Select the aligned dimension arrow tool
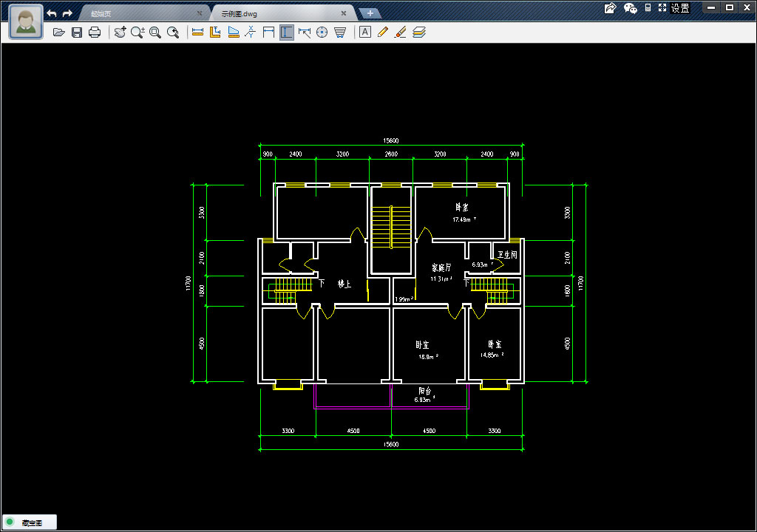This screenshot has width=757, height=532. [304, 33]
